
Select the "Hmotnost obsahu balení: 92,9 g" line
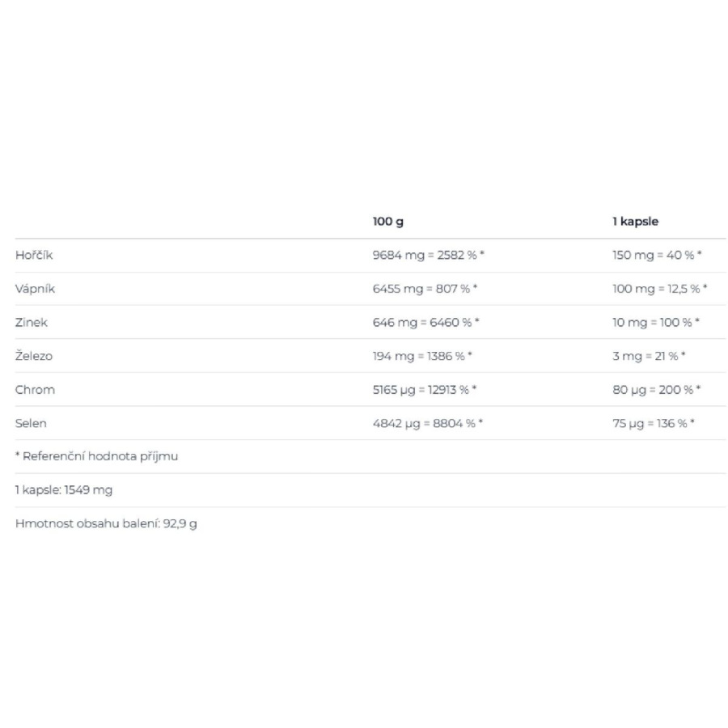106,523
